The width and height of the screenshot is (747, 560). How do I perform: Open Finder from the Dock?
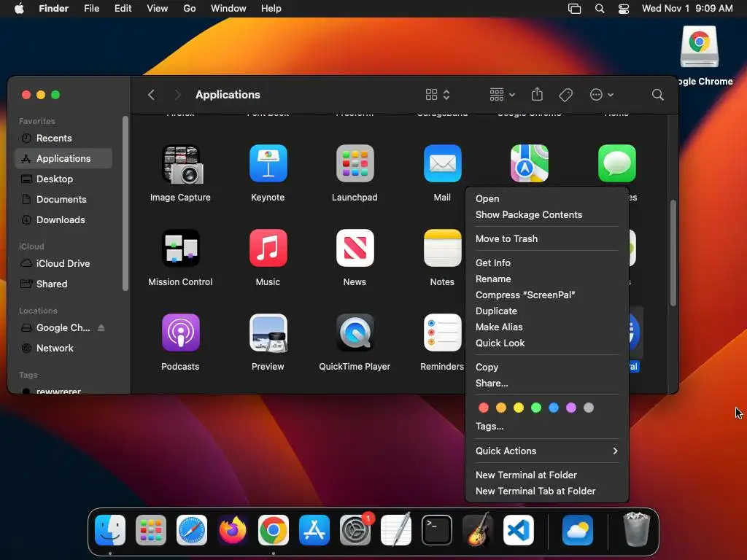tap(110, 530)
